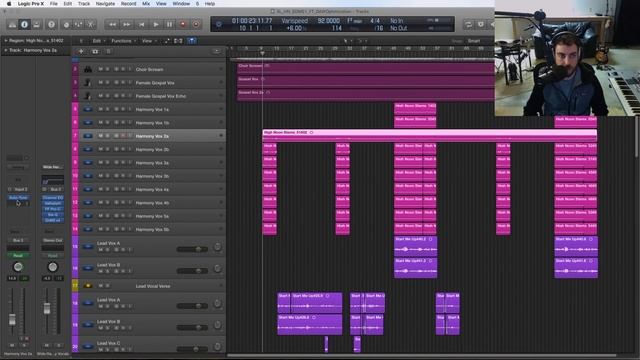Click the duplicate track button beside plus
Viewport: 640px width, 360px height.
pyautogui.click(x=95, y=51)
